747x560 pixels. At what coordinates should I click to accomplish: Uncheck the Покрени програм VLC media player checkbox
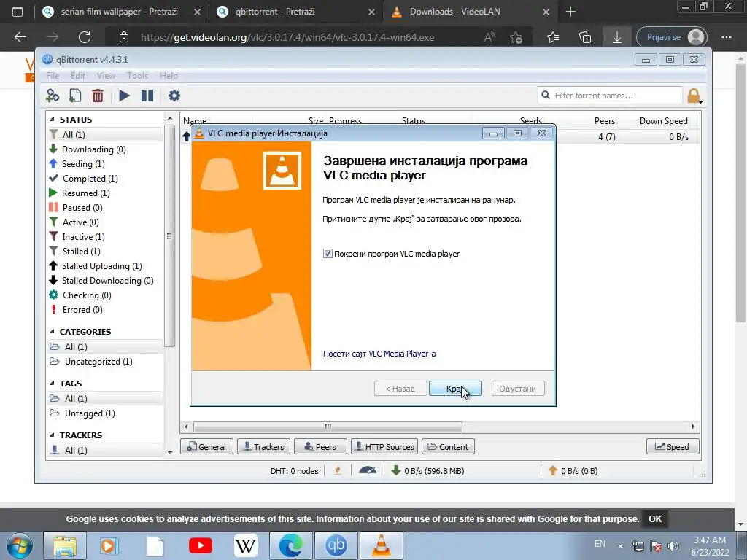(x=328, y=254)
